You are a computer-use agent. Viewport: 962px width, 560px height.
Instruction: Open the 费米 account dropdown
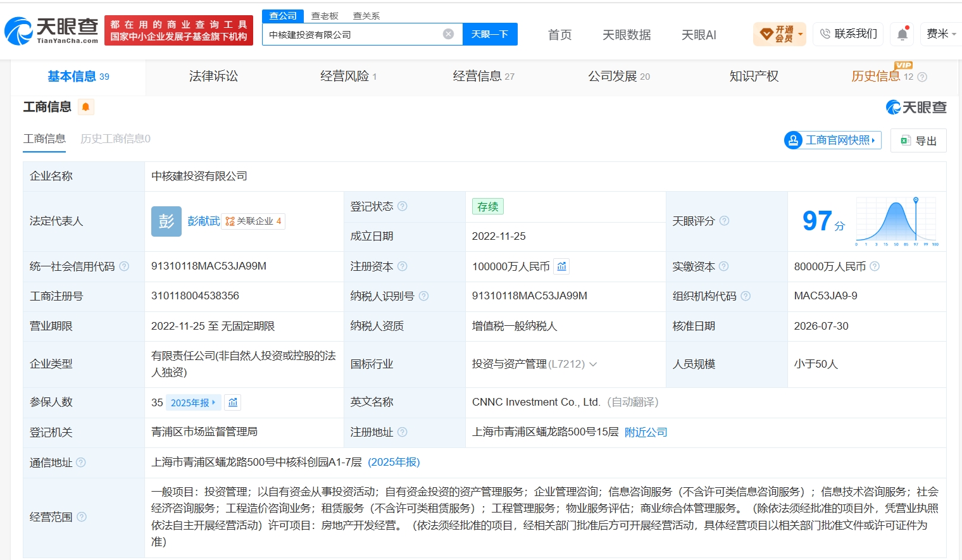coord(942,34)
